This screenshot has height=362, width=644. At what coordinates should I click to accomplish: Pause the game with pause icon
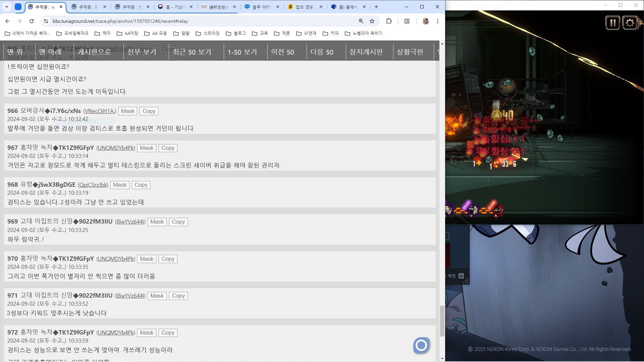pos(612,23)
